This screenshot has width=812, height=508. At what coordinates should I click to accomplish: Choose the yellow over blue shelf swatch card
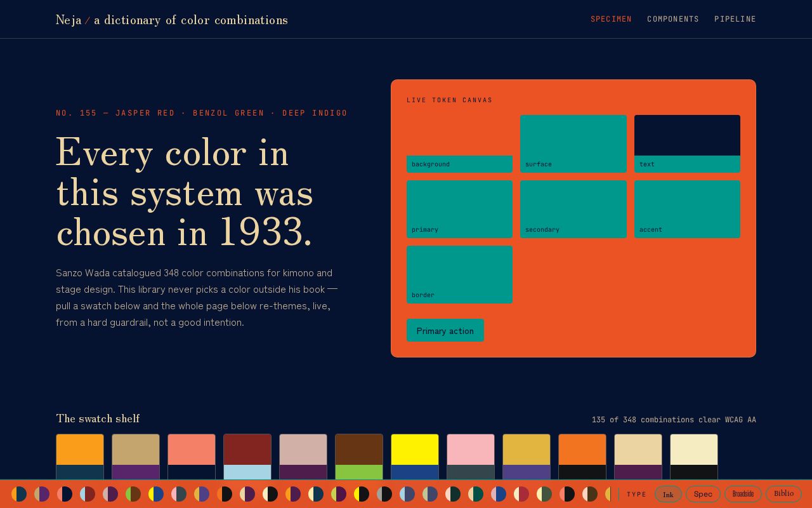[415, 457]
